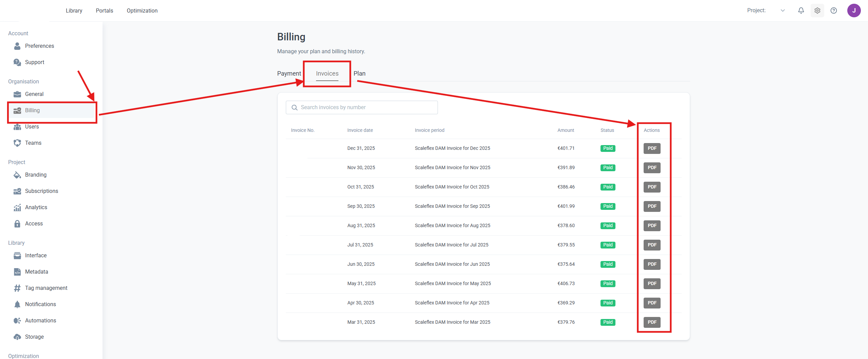Click the Branding paint bucket icon

[x=17, y=175]
